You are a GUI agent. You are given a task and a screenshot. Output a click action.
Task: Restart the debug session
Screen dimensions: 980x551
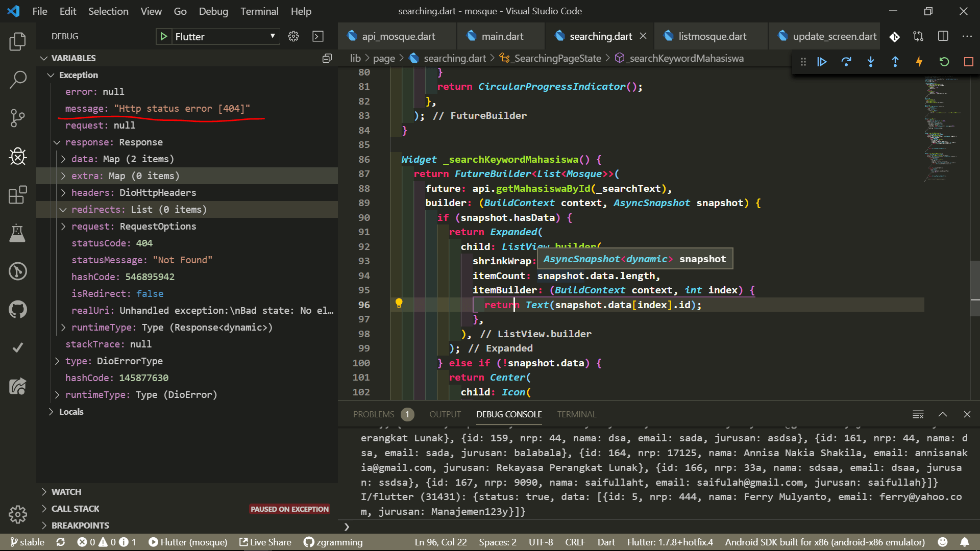click(x=944, y=62)
